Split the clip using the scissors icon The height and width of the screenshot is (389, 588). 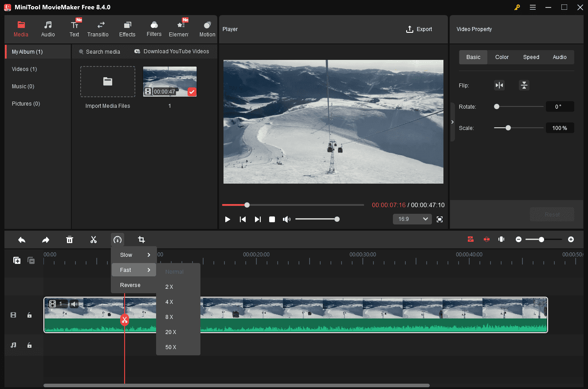[94, 240]
